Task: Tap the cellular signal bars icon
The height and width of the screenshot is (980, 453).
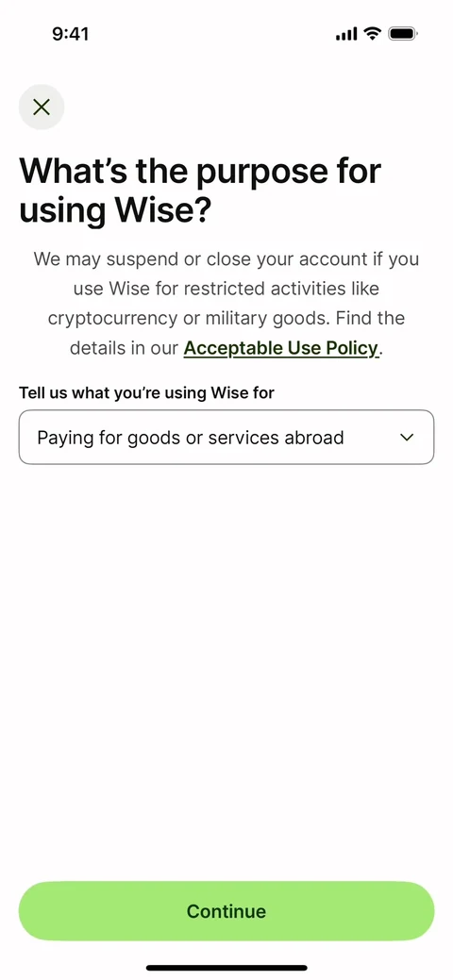Action: pos(346,34)
